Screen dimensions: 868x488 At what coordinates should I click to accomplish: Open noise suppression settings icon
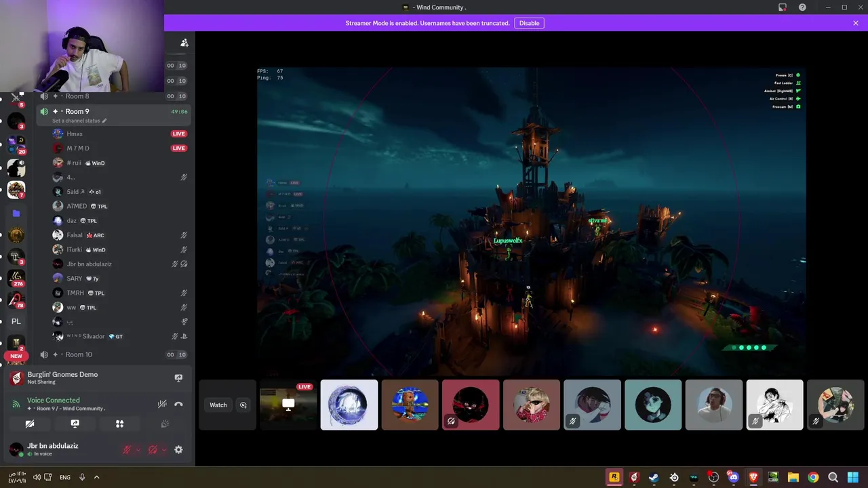pos(162,404)
